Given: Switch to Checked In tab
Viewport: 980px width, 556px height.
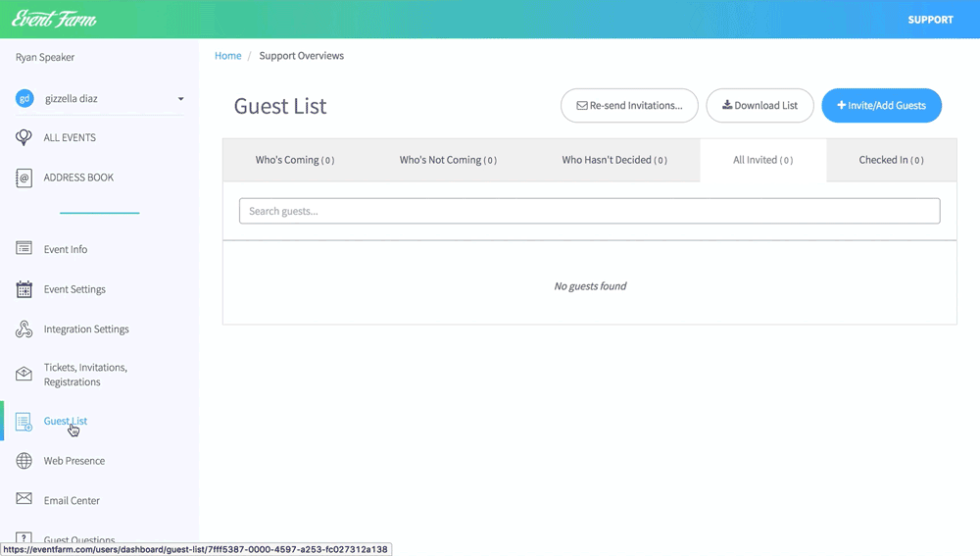Looking at the screenshot, I should (x=891, y=160).
